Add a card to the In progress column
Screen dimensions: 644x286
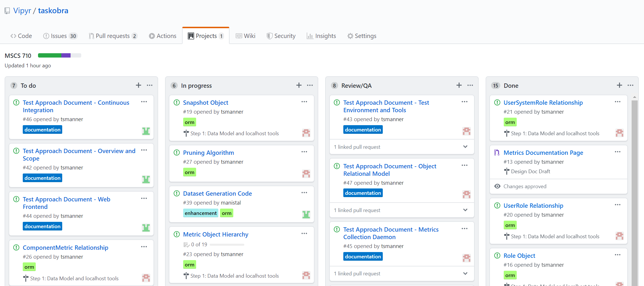tap(299, 85)
